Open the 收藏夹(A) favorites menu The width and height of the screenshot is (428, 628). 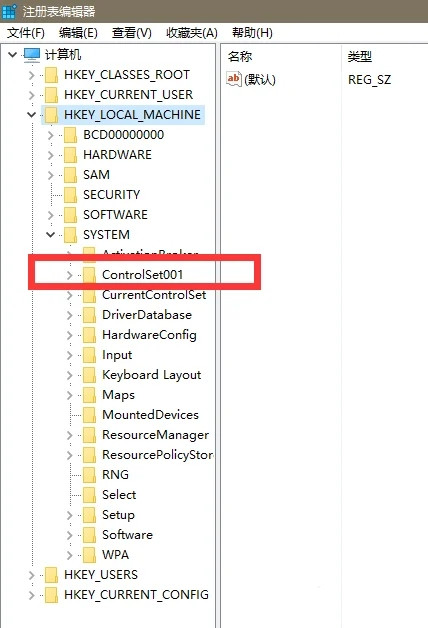[192, 33]
